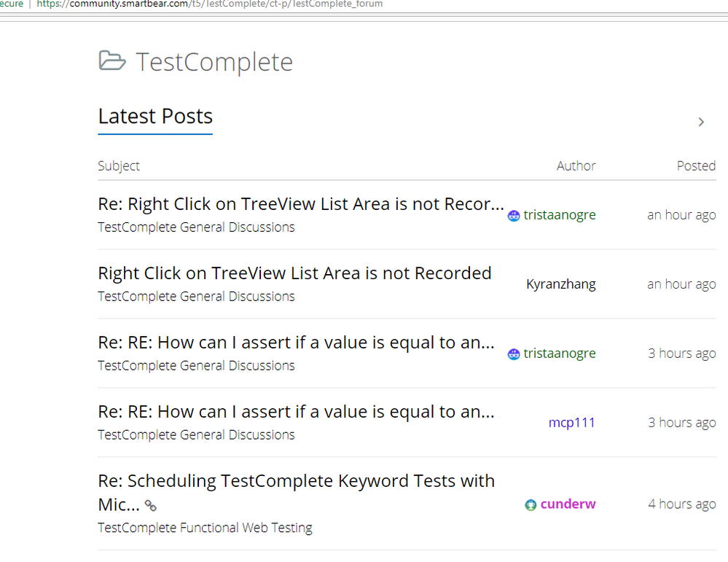
Task: Open "Re: Scheduling TestComplete Keyword Tests" post
Action: tap(296, 481)
